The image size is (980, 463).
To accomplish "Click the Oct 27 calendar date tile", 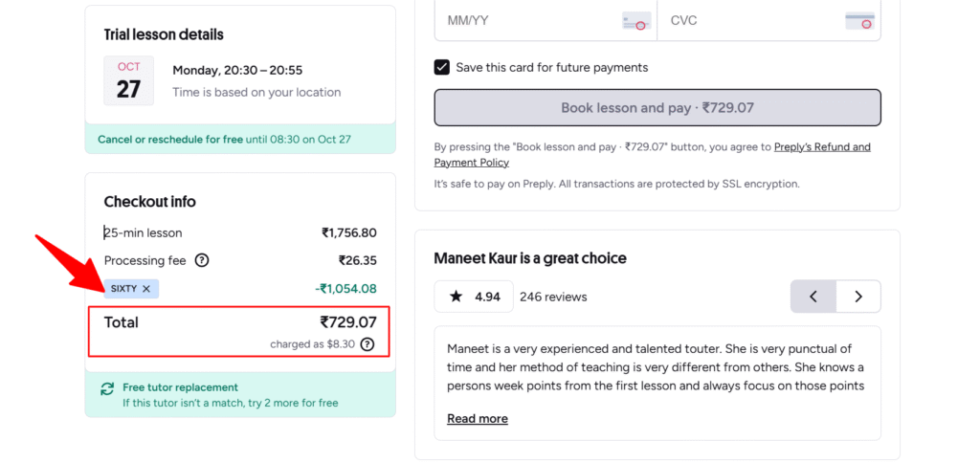I will pyautogui.click(x=128, y=80).
